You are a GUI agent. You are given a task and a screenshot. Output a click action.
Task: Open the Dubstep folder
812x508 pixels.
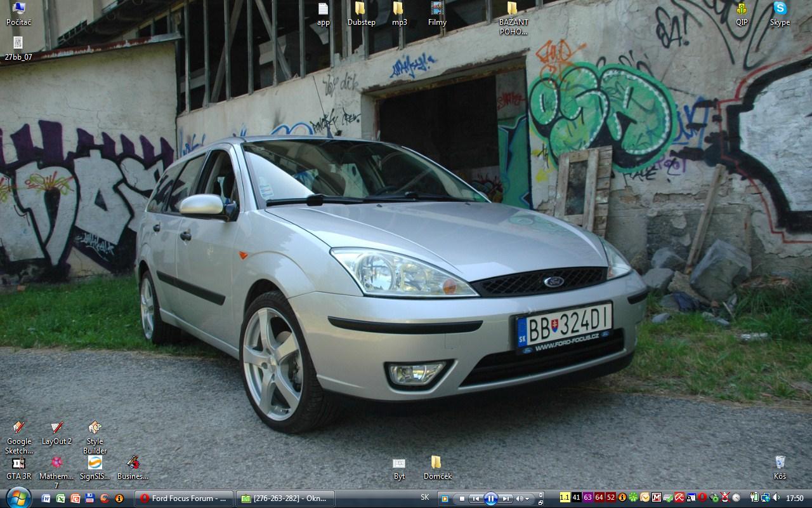pyautogui.click(x=360, y=10)
